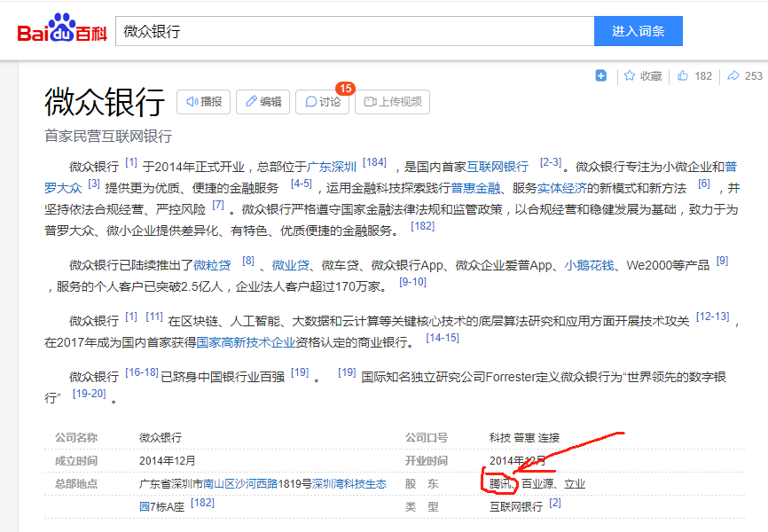Click the 微众银行 page title
The image size is (768, 532).
coord(105,102)
